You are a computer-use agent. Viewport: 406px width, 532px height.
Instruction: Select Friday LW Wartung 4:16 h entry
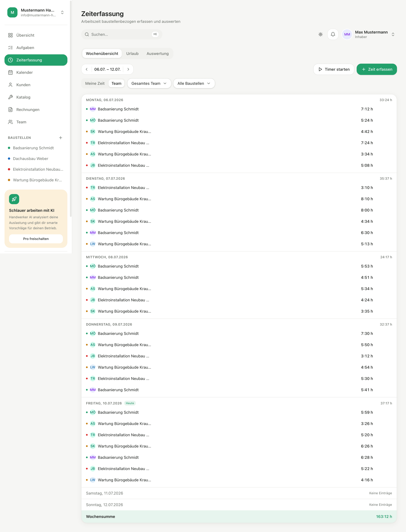click(239, 480)
